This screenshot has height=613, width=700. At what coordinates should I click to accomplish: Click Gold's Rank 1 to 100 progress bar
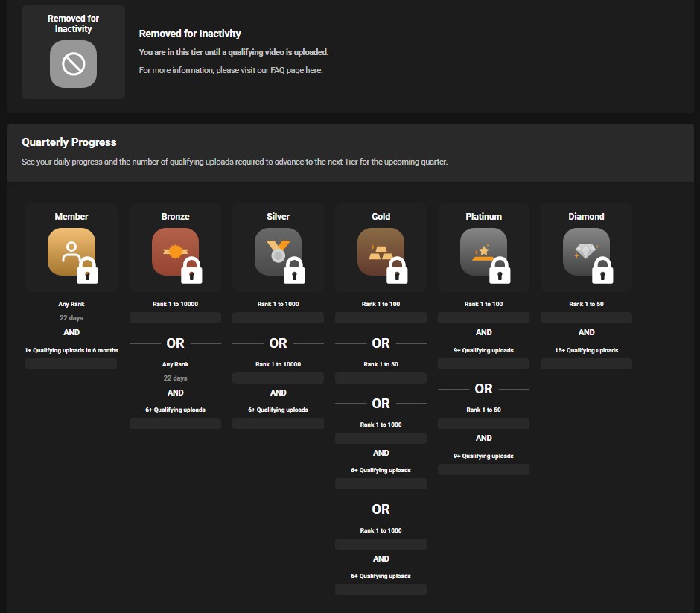coord(381,318)
